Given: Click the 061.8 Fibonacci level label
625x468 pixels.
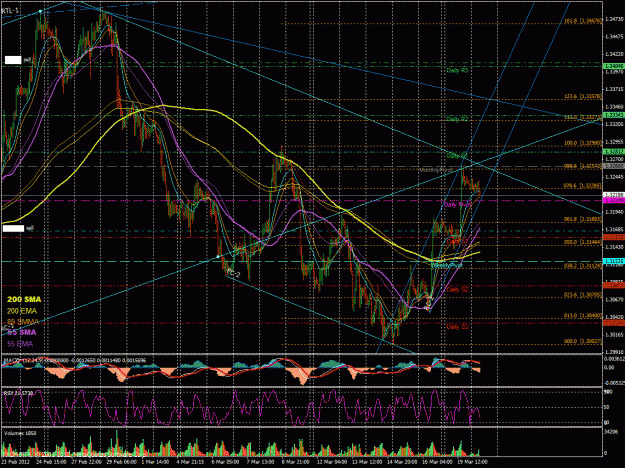Looking at the screenshot, I should [x=583, y=219].
